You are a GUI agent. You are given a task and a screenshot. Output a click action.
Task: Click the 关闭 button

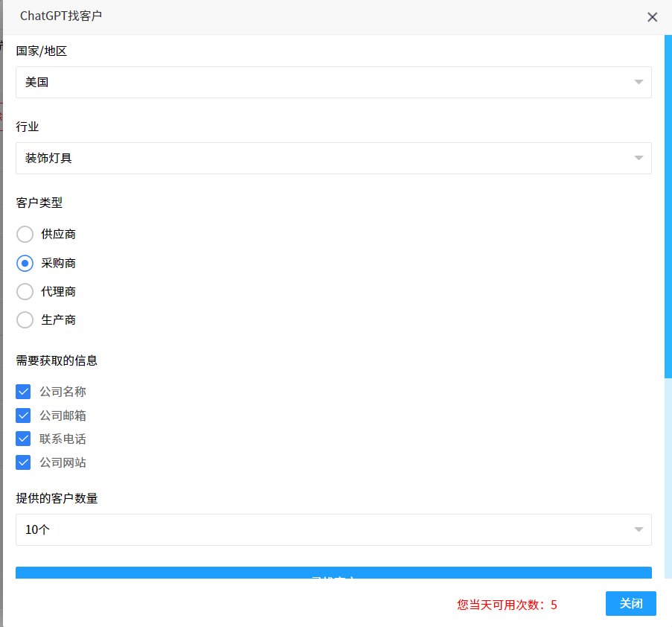pyautogui.click(x=630, y=603)
